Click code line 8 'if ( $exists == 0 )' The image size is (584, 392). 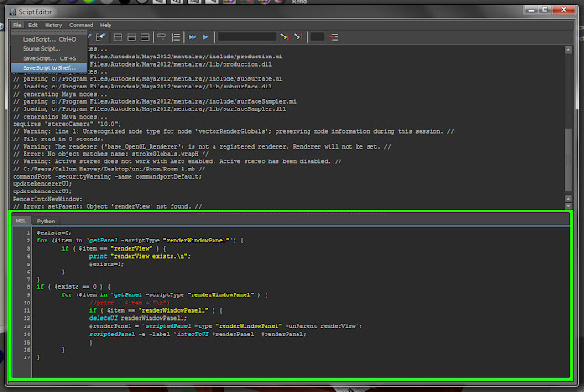(x=73, y=287)
